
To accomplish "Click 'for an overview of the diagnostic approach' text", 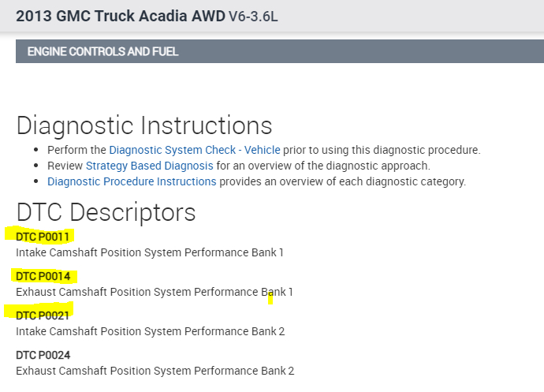I will tap(323, 166).
